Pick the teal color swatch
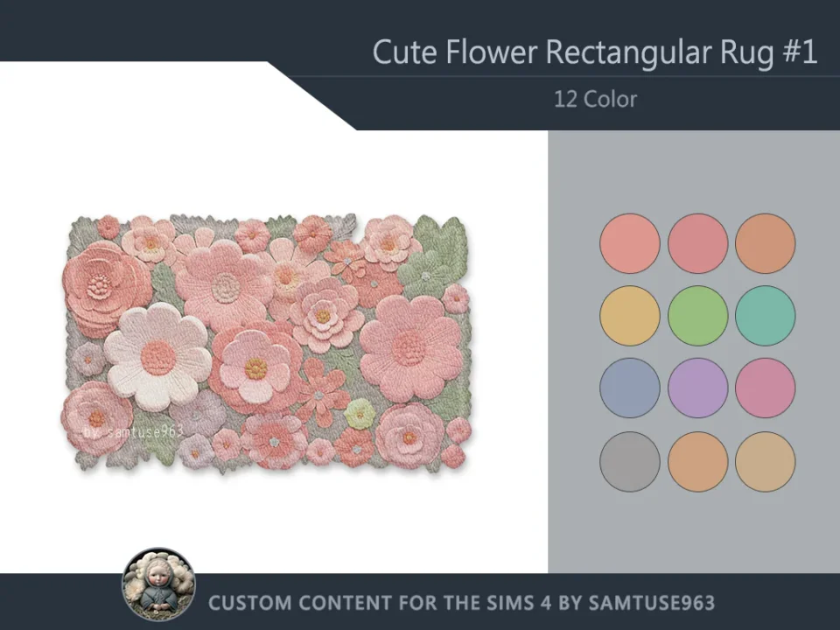The height and width of the screenshot is (630, 840). 765,316
